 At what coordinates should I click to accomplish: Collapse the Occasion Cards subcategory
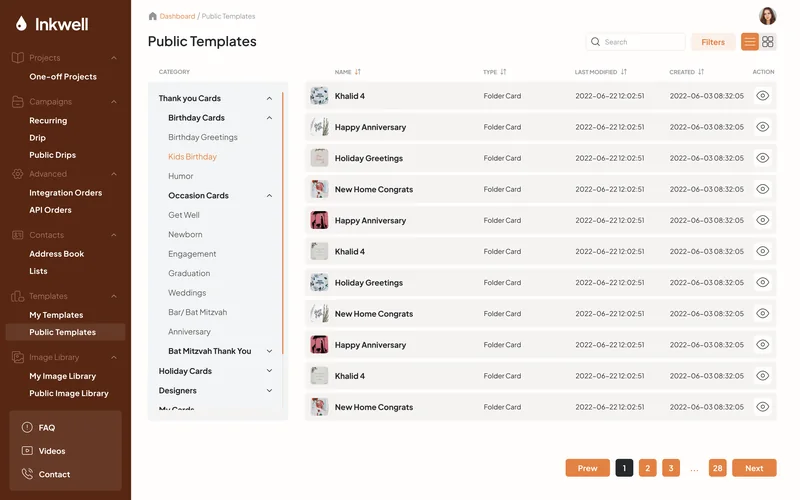click(x=269, y=196)
